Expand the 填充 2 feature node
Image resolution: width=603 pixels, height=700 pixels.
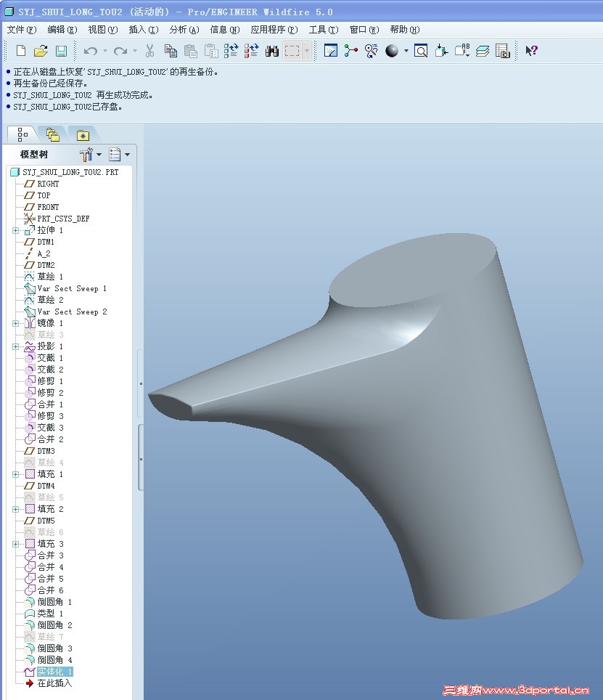(x=16, y=509)
